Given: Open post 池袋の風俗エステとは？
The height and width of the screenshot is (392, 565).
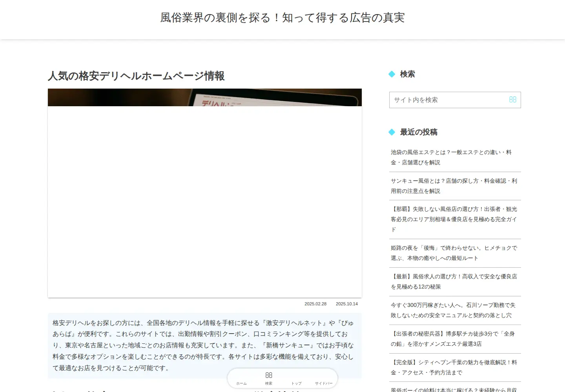Looking at the screenshot, I should tap(455, 157).
